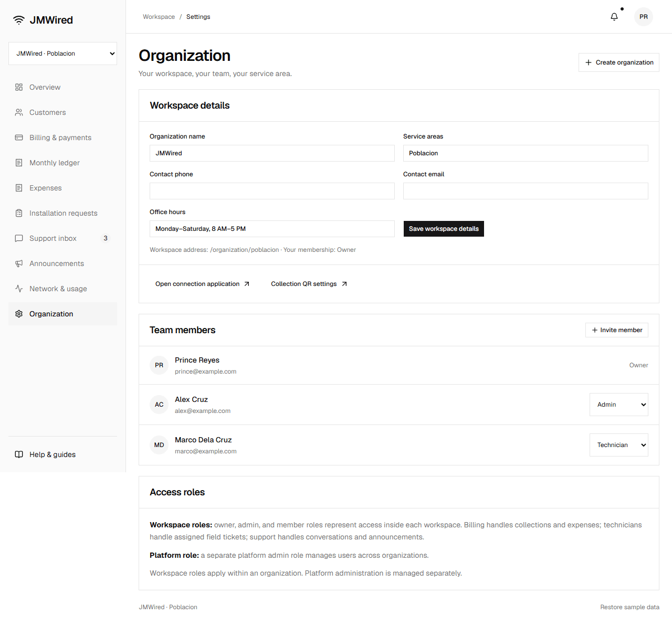Click Create organization button
Image resolution: width=672 pixels, height=626 pixels.
(619, 62)
